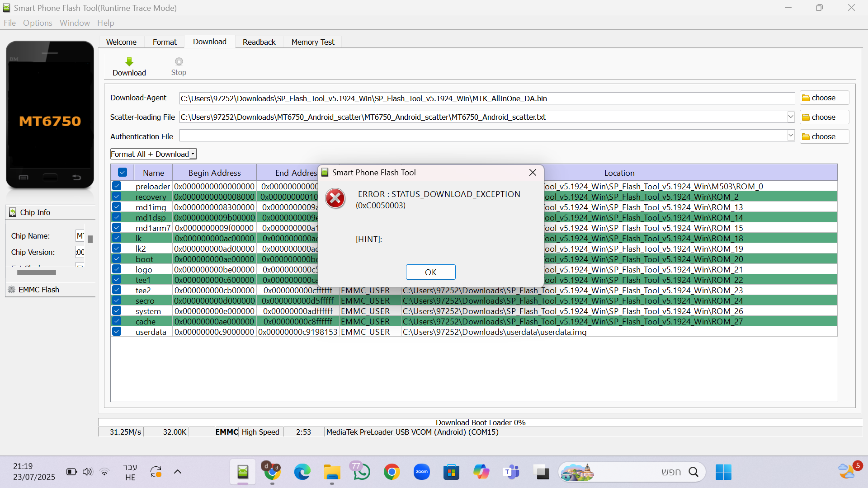Open the Options menu
The image size is (868, 488).
[38, 23]
